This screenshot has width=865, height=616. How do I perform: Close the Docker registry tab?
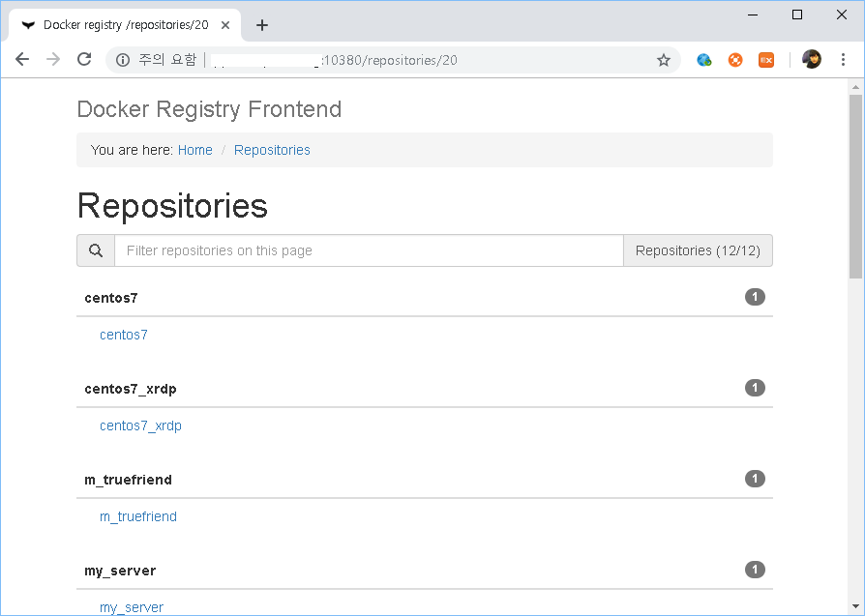pyautogui.click(x=225, y=25)
